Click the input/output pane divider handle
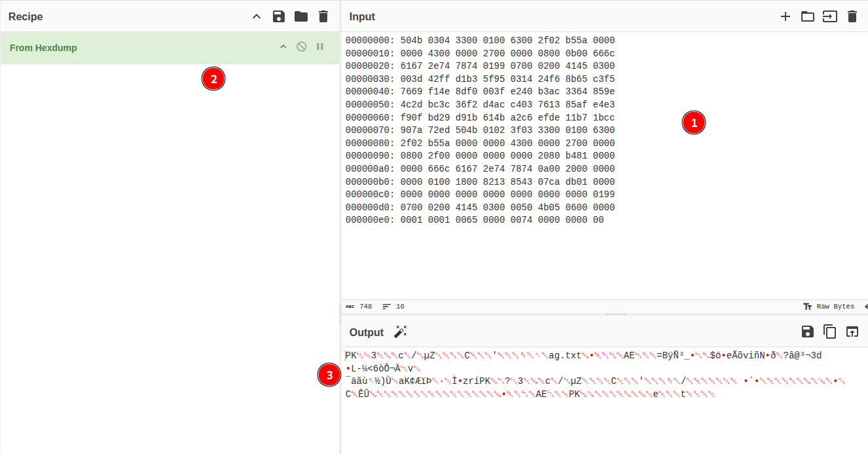 [x=615, y=314]
